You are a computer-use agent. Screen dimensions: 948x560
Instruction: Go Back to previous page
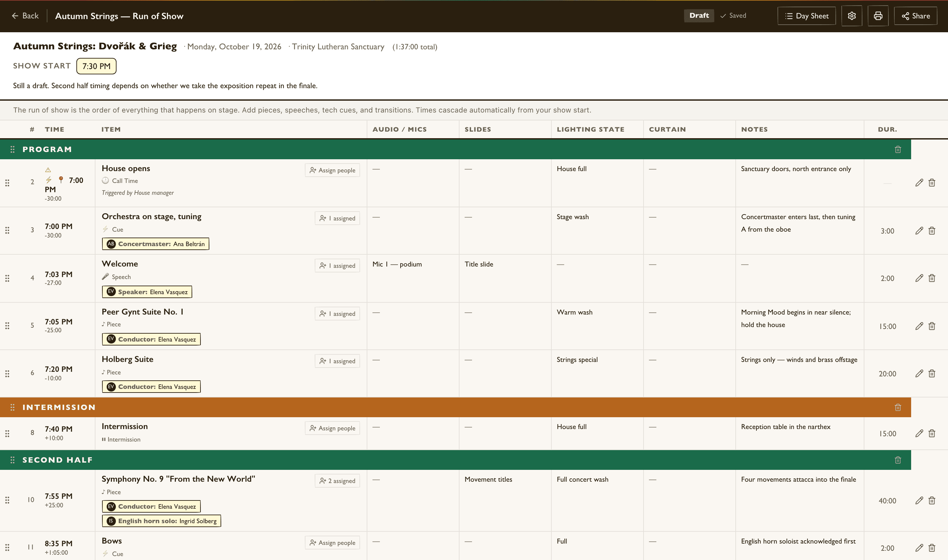pyautogui.click(x=25, y=16)
